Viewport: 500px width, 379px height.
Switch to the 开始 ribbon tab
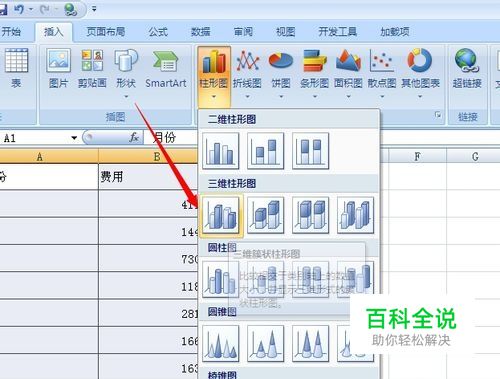pyautogui.click(x=11, y=32)
